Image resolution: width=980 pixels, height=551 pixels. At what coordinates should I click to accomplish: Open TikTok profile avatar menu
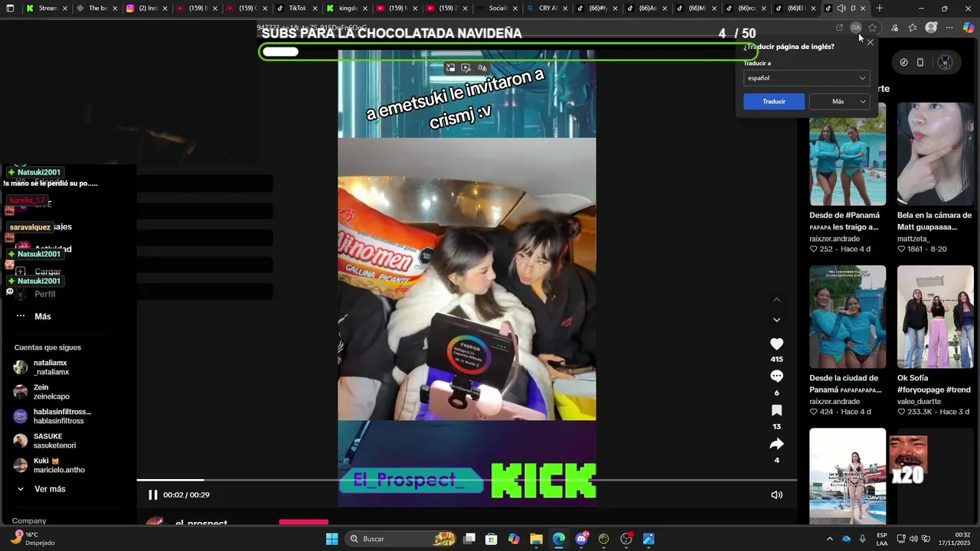[946, 63]
